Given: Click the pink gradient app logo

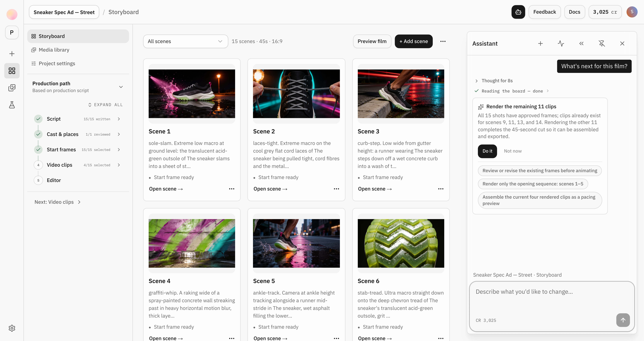Looking at the screenshot, I should 12,14.
